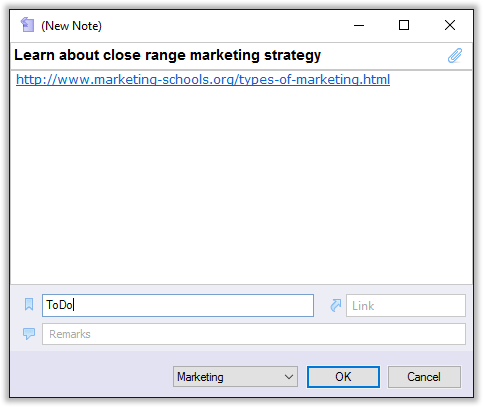
Task: Click the chevron arrow beside Marketing
Action: 289,377
